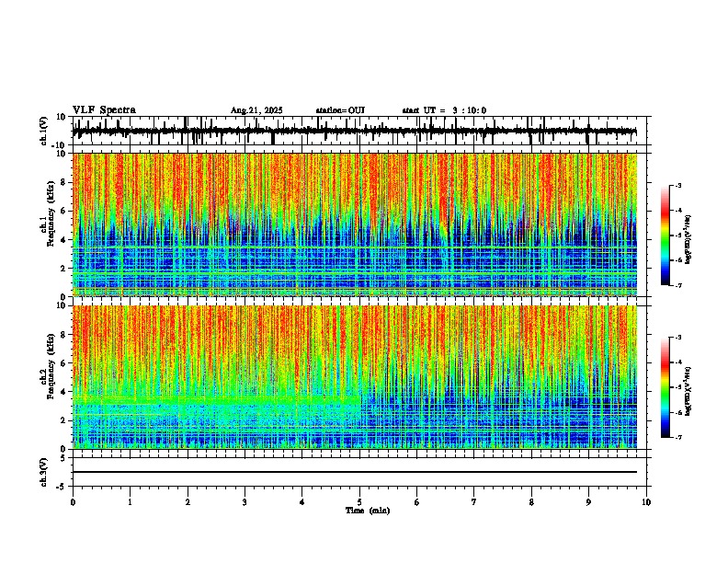Click the "-3" tick on ch.2 color bar
728x563 pixels.
click(x=678, y=338)
